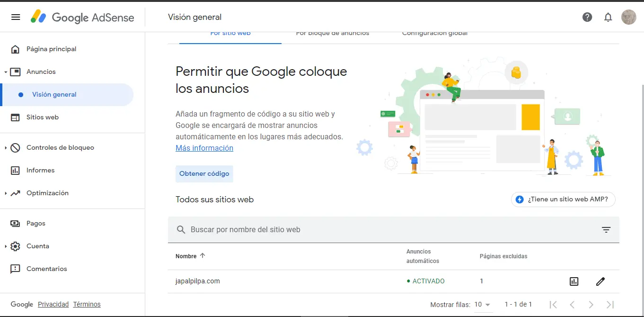
Task: Open the help question mark icon
Action: click(587, 17)
